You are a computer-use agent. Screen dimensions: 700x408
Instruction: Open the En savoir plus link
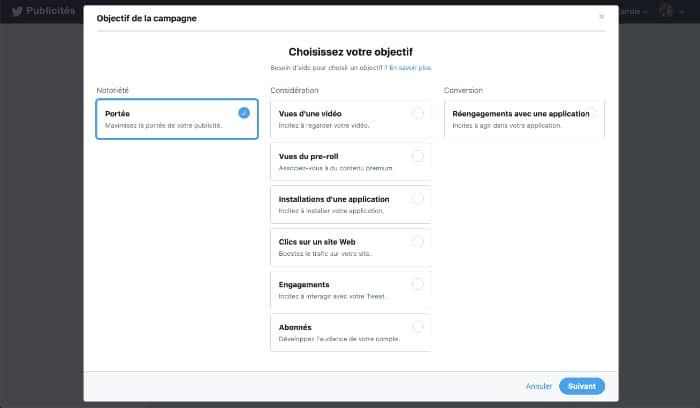click(410, 68)
